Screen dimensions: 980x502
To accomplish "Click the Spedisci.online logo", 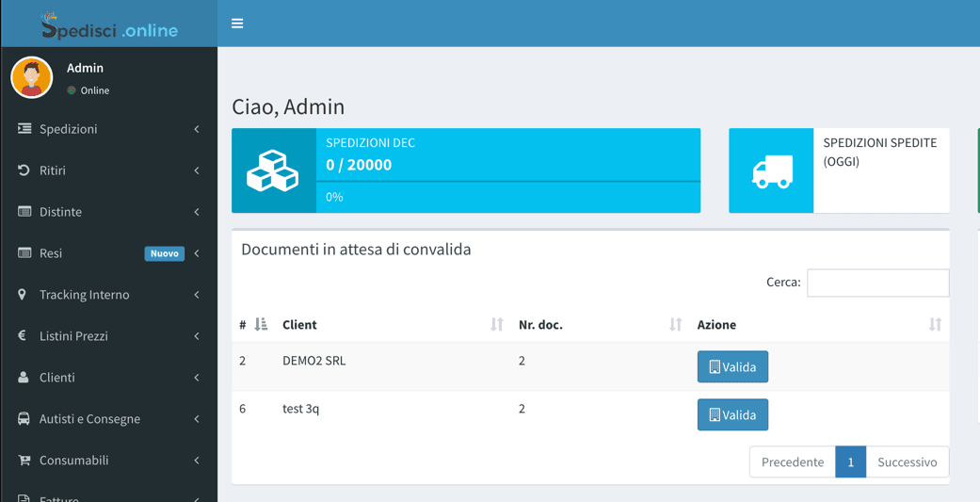I will click(109, 25).
